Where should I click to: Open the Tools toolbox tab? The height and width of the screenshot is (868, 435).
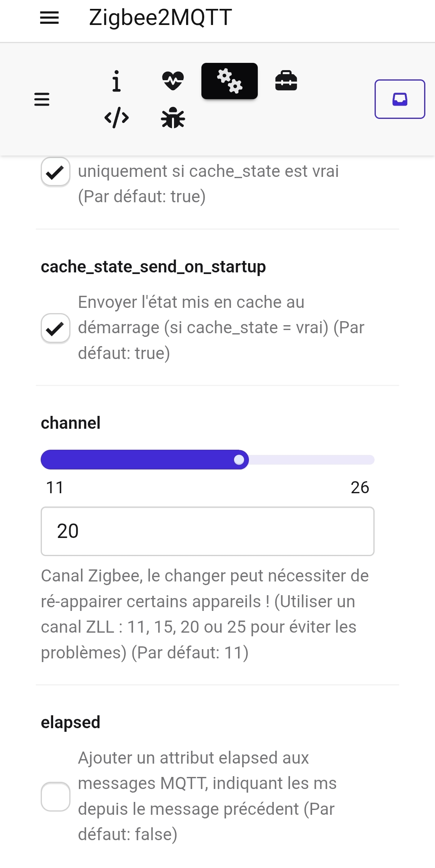(x=286, y=81)
